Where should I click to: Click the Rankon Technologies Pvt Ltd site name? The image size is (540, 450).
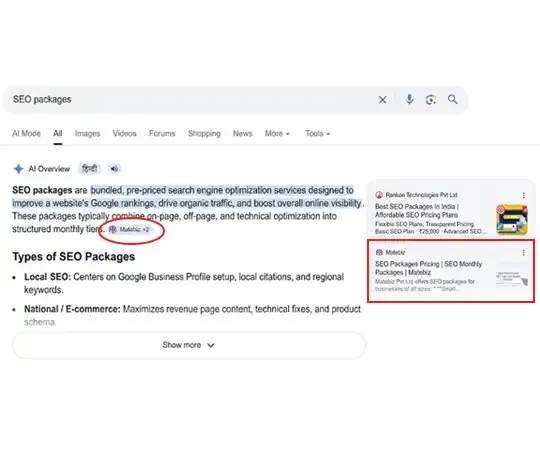421,195
